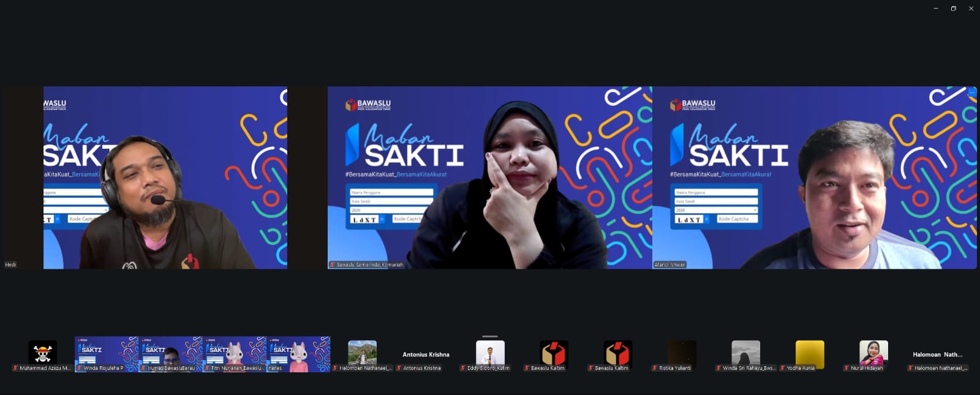980x395 pixels.
Task: Click the muted mic icon beside Muhammad Azizu
Action: tap(15, 368)
